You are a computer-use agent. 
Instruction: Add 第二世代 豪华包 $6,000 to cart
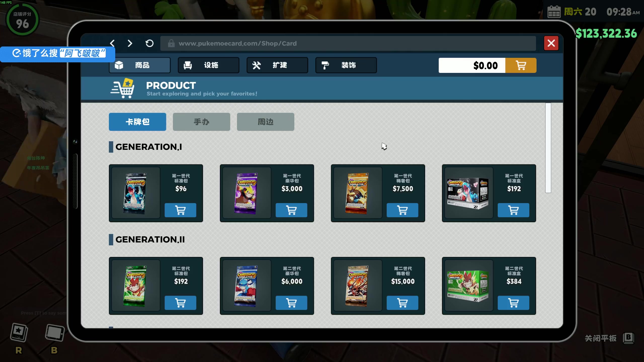tap(291, 303)
